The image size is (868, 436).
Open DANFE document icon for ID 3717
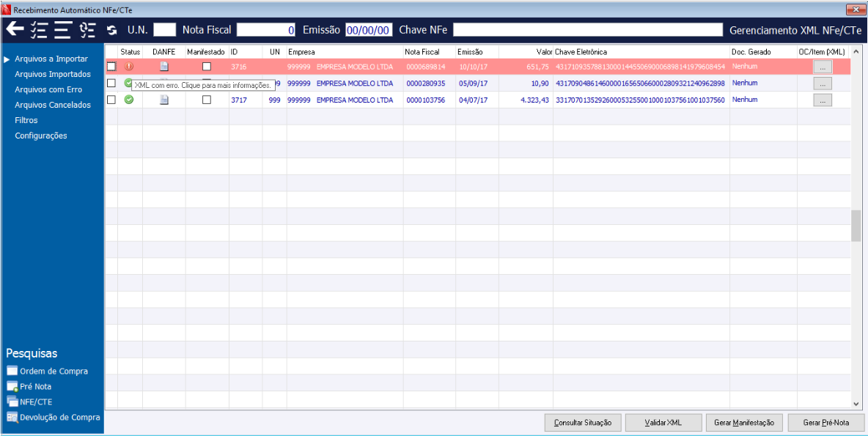pos(164,100)
